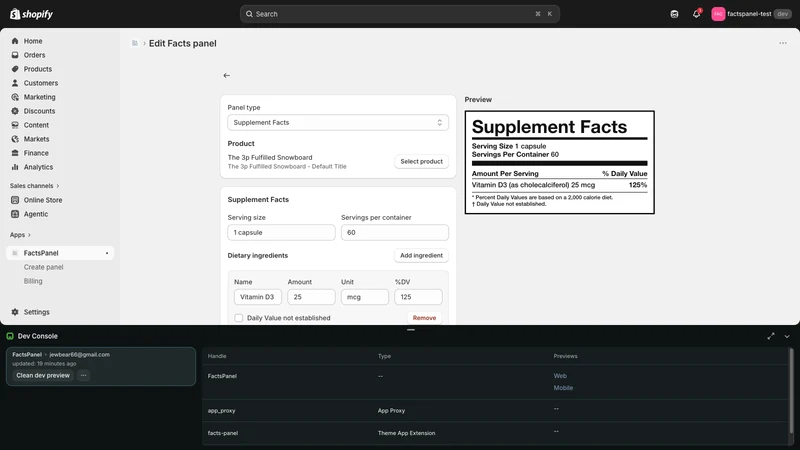Click the FactsPanel handle cell in console
This screenshot has width=800, height=450.
tap(222, 376)
